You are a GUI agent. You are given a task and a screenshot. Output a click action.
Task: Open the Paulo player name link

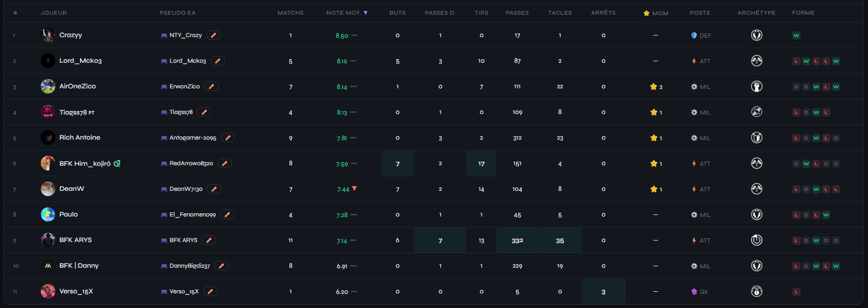[68, 214]
